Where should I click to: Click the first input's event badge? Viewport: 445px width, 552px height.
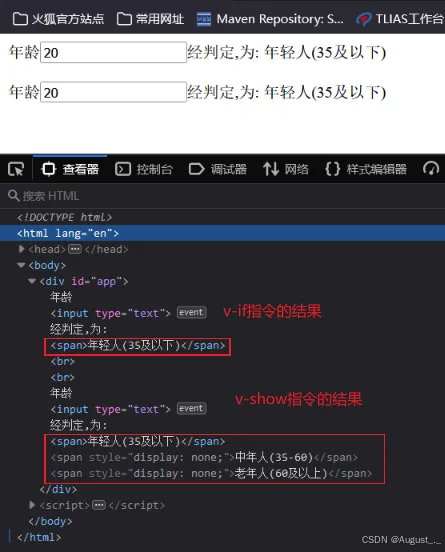point(191,313)
